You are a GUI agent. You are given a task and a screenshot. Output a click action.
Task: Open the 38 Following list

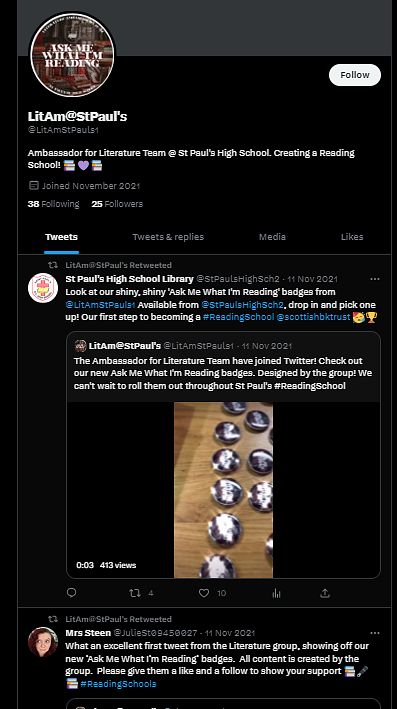click(53, 204)
